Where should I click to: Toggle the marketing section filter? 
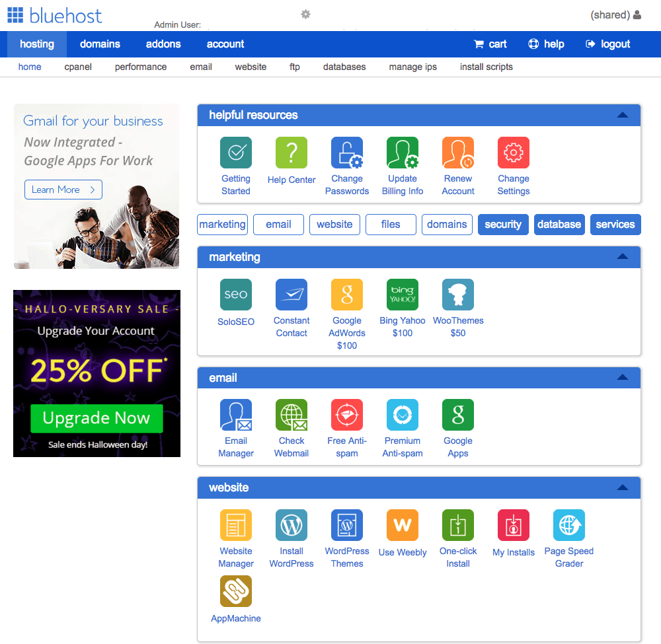pyautogui.click(x=223, y=225)
